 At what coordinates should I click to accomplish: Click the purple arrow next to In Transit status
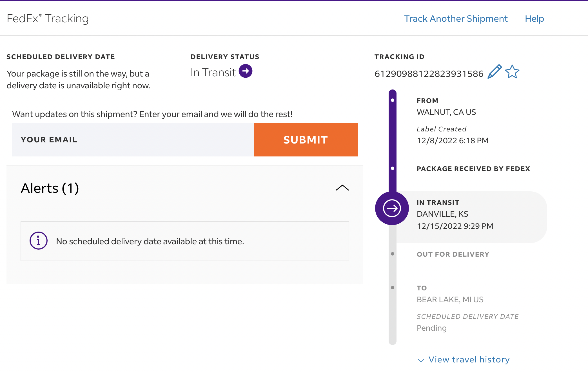tap(246, 71)
